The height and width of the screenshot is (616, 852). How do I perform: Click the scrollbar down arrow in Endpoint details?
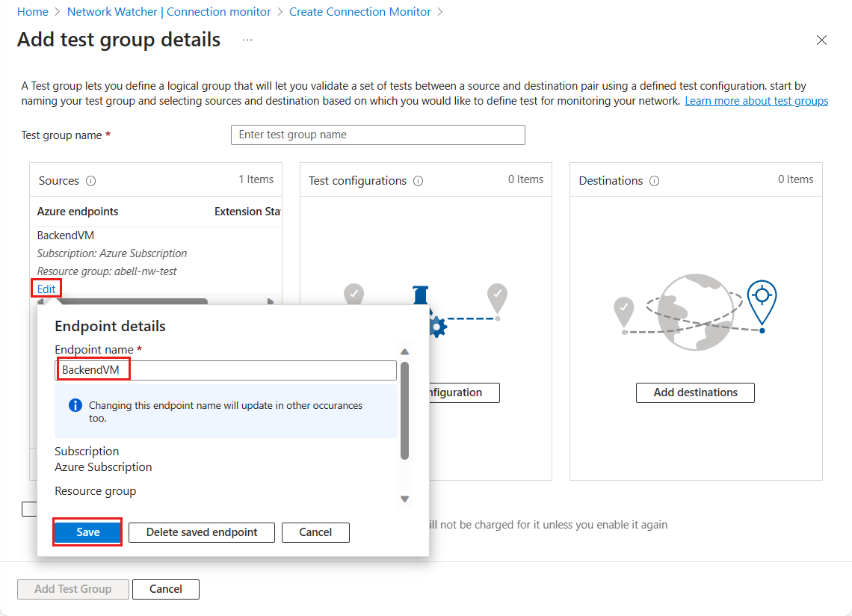[x=404, y=498]
